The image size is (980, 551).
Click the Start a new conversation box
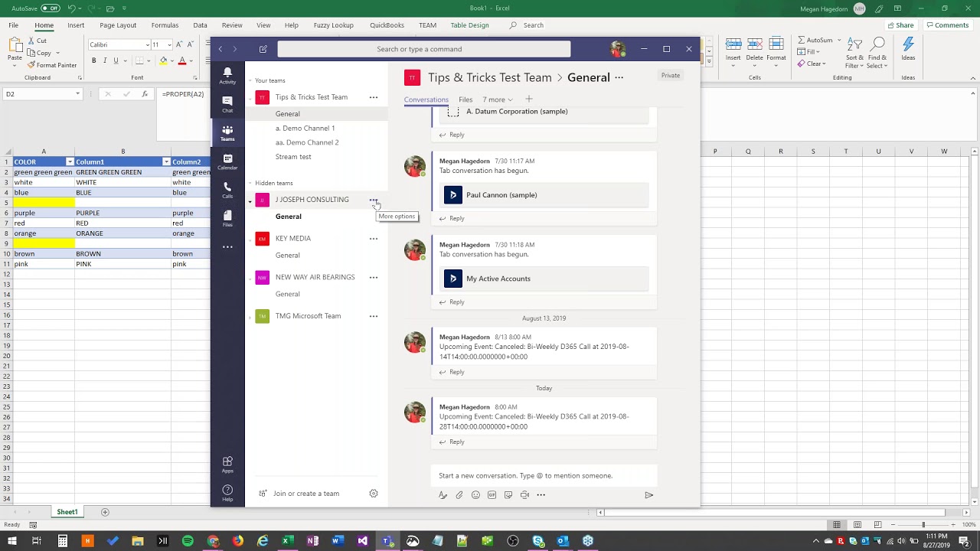pyautogui.click(x=544, y=476)
